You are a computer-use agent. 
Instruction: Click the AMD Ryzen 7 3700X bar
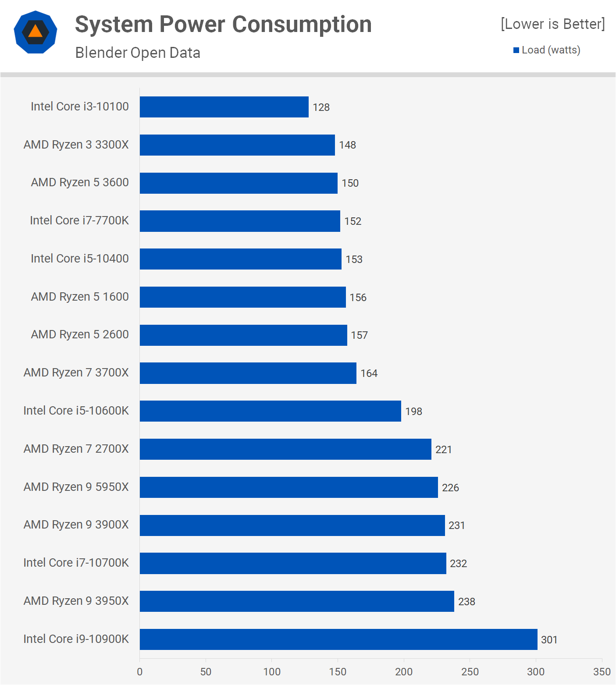tap(248, 373)
